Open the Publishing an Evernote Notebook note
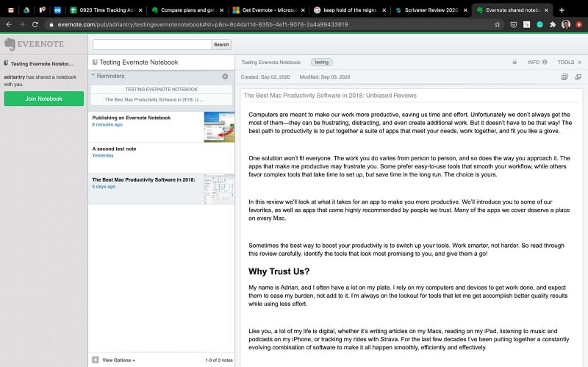The image size is (588, 367). coord(162,127)
